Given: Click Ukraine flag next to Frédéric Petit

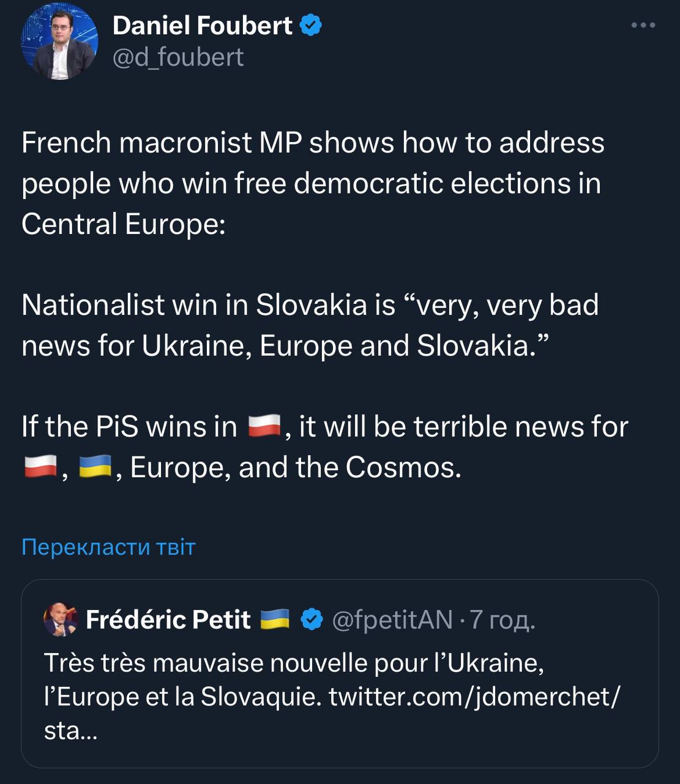Looking at the screenshot, I should click(274, 619).
